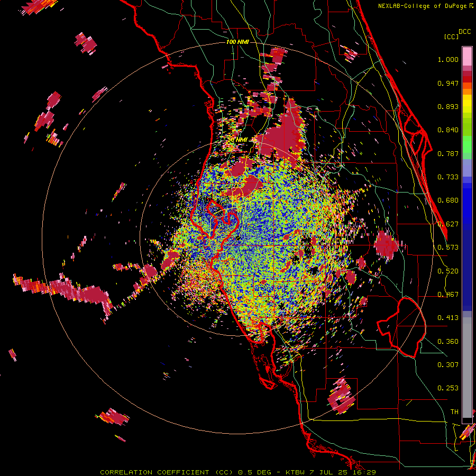
Task: Click the Lake Okeechobee thick red outline
Action: [x=401, y=327]
